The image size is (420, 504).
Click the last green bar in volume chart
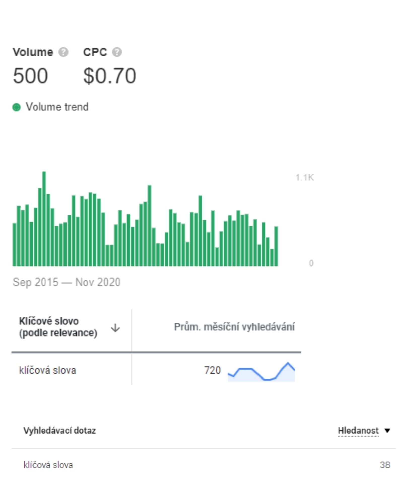[x=276, y=246]
